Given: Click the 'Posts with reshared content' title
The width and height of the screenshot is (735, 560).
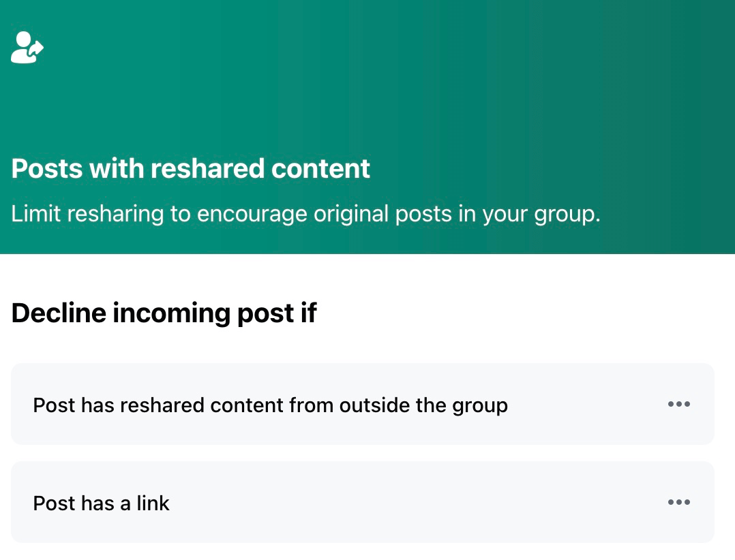Looking at the screenshot, I should [x=190, y=168].
